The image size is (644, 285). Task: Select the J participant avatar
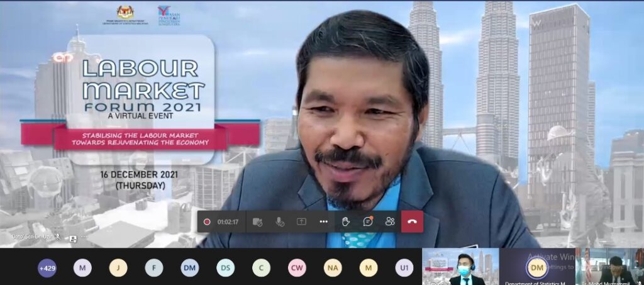click(118, 268)
